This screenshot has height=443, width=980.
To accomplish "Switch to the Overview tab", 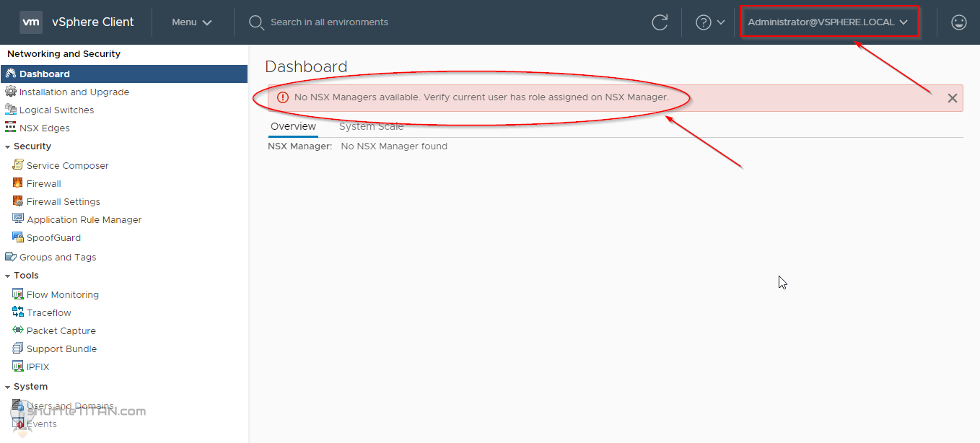I will tap(293, 127).
